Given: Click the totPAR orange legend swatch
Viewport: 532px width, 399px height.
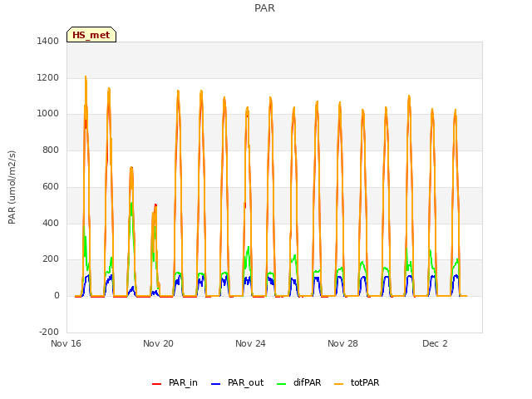Looking at the screenshot, I should 338,384.
